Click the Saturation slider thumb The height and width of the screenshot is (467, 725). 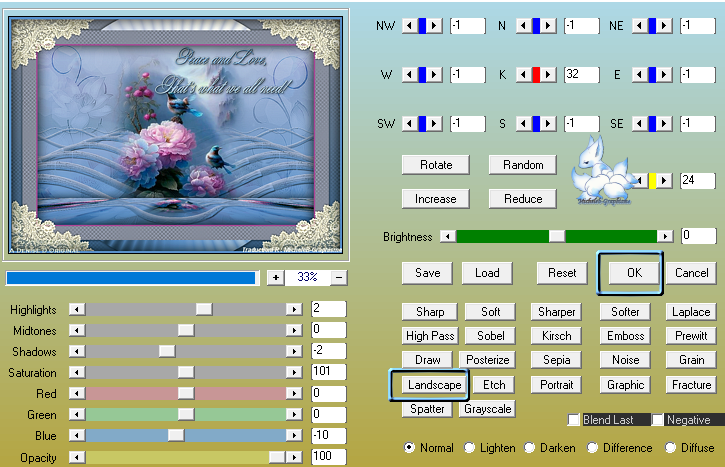pyautogui.click(x=186, y=372)
